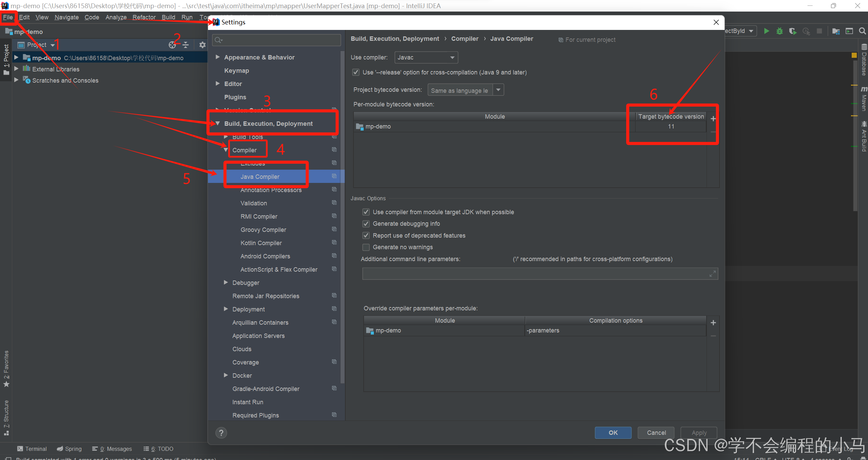Toggle '--release' option for cross-compilation checkbox
This screenshot has width=868, height=460.
coord(356,72)
